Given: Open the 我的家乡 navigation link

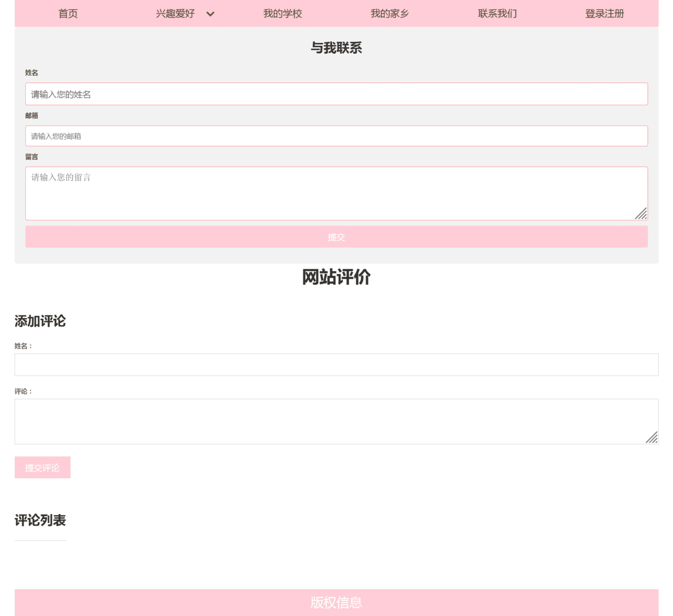Looking at the screenshot, I should [x=390, y=13].
